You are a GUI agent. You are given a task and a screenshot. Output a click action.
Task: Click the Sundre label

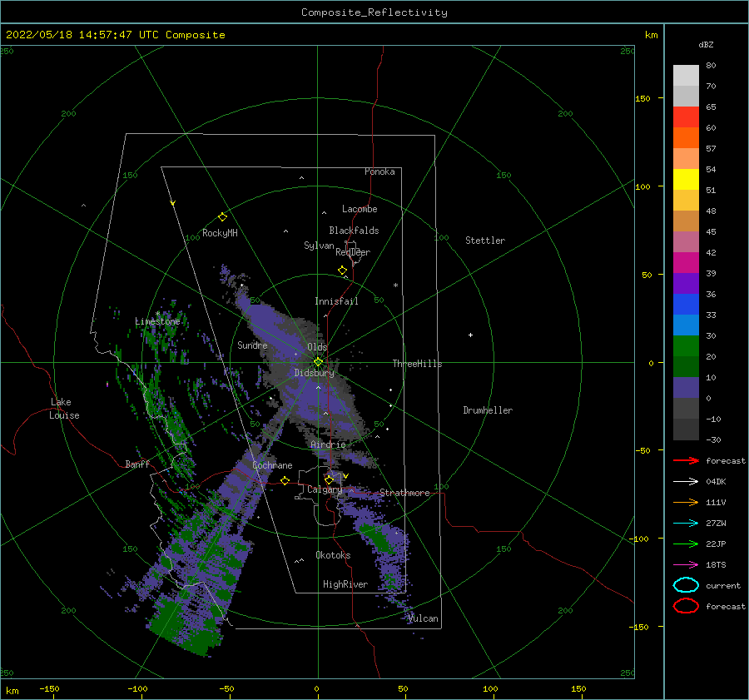pyautogui.click(x=252, y=345)
